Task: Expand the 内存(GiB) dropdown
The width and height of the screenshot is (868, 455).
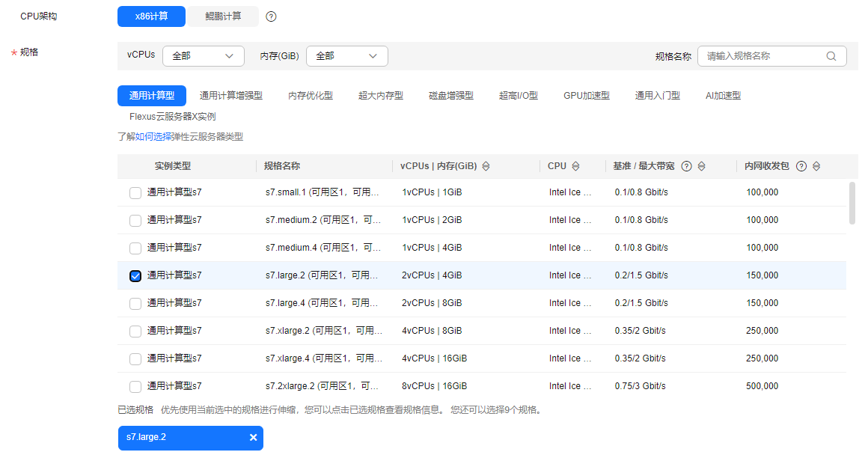Action: tap(346, 56)
